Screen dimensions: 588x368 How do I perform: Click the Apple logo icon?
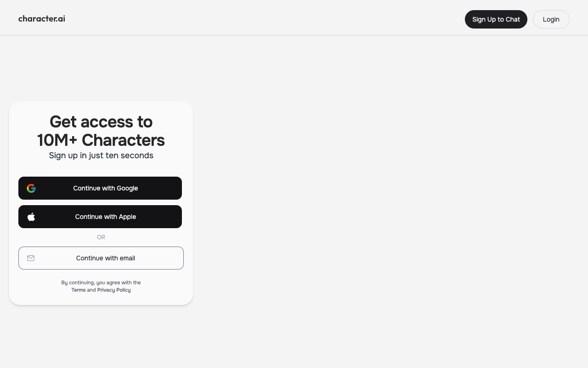point(31,217)
